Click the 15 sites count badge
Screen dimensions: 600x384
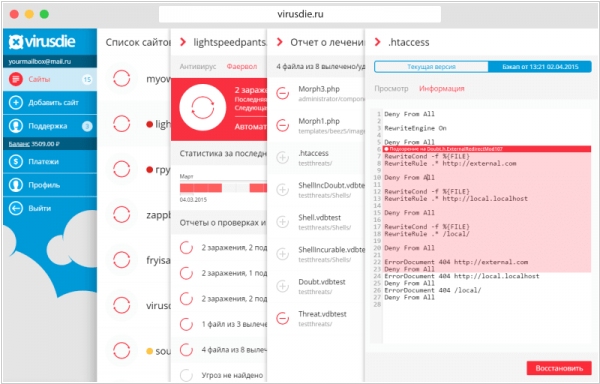coord(87,80)
